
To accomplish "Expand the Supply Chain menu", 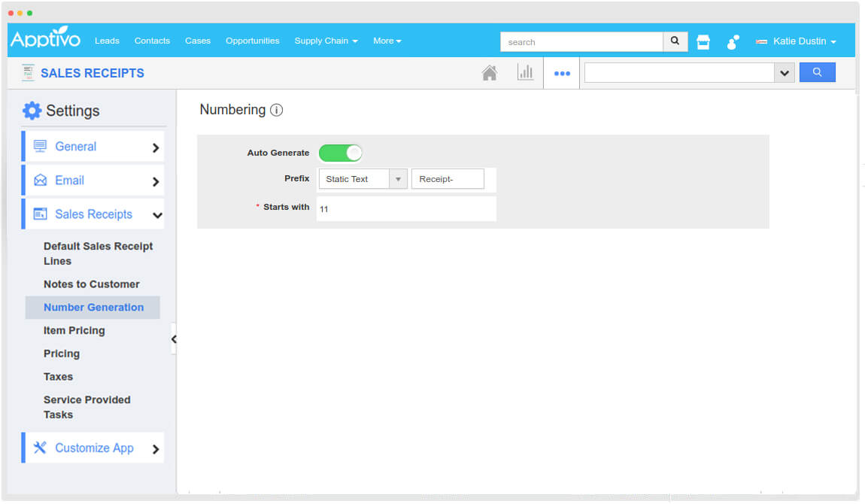I will (326, 41).
